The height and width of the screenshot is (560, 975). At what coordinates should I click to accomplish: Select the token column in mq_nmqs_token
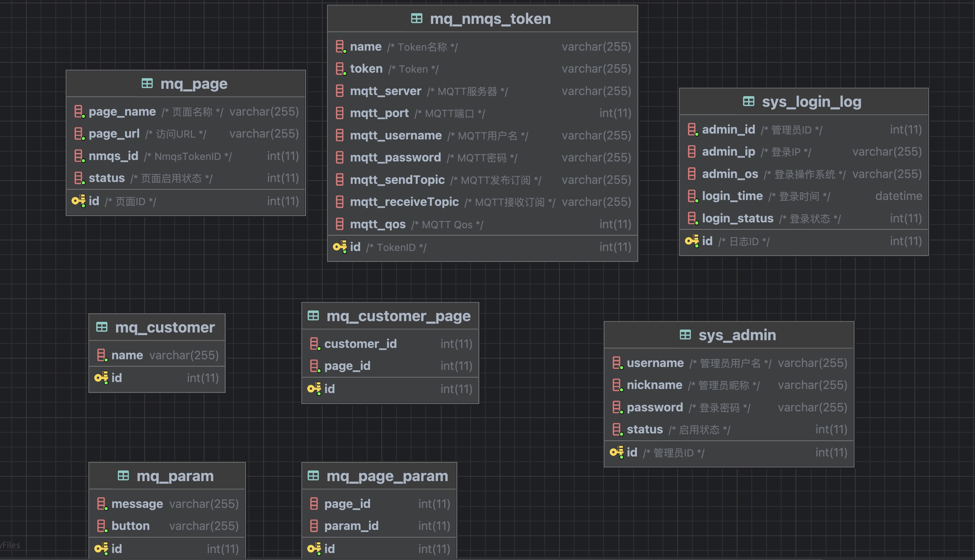(x=482, y=69)
